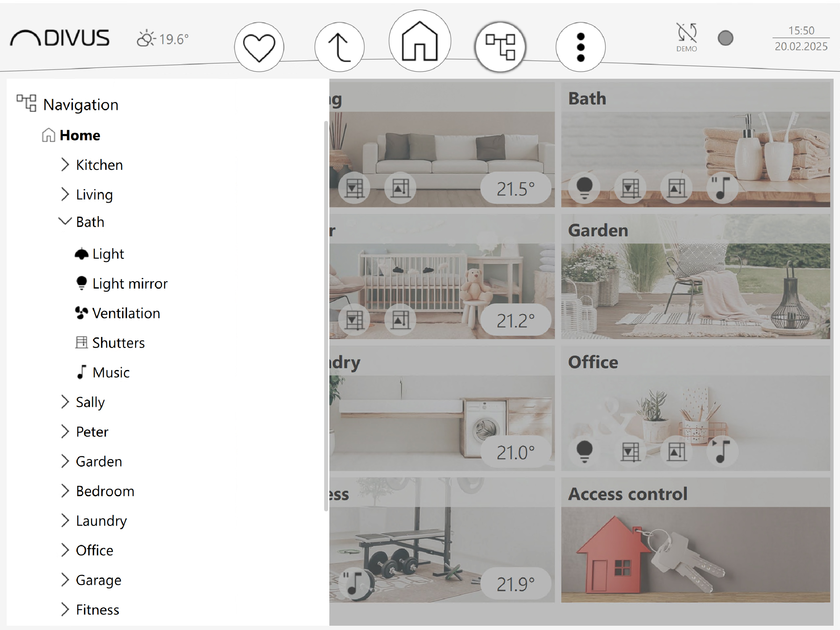Viewport: 840px width, 630px height.
Task: Click the Home house icon in tree
Action: point(49,135)
